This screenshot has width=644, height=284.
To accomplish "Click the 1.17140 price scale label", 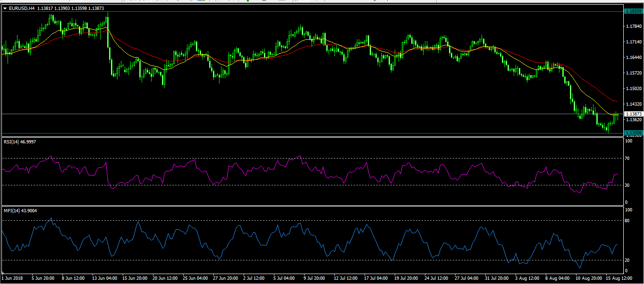I will (633, 42).
